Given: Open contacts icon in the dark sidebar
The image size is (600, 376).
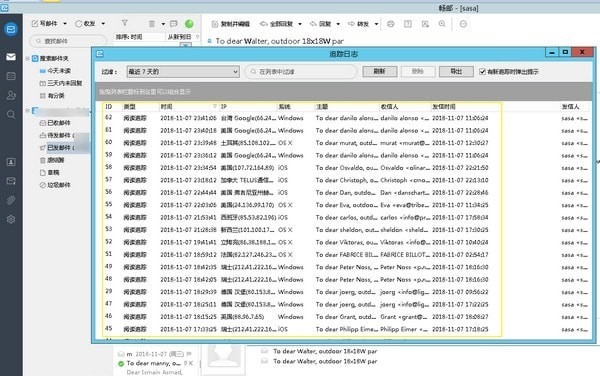Looking at the screenshot, I should (x=11, y=95).
